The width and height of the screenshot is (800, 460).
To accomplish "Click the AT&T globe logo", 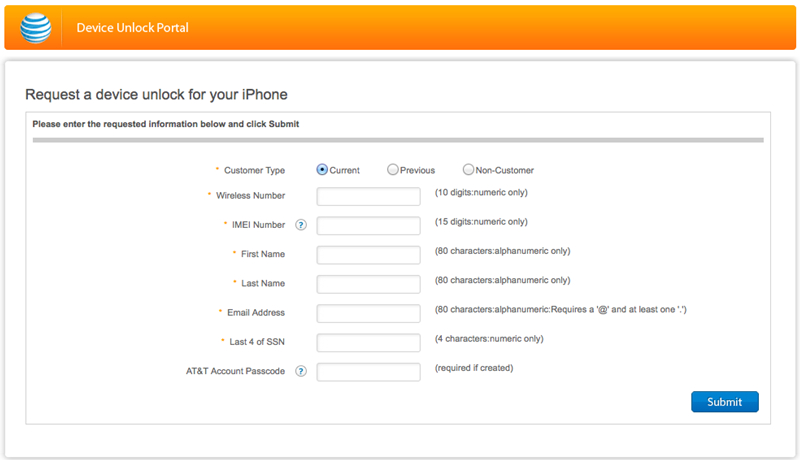I will pos(36,28).
